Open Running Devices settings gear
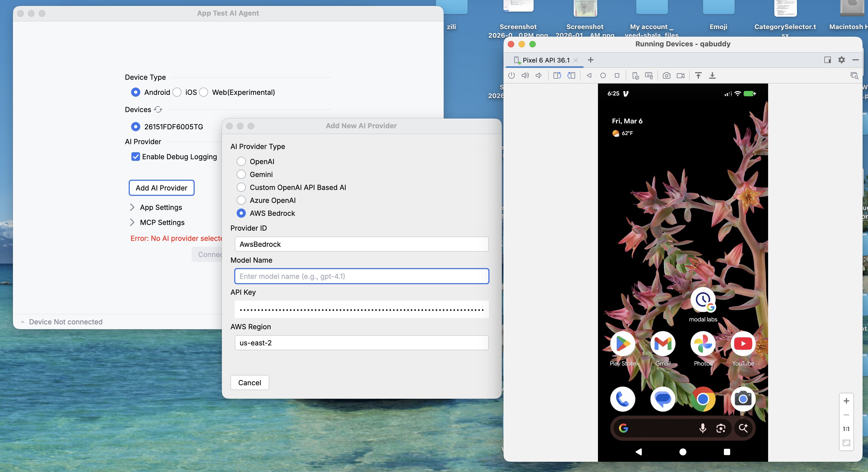Screen dimensions: 868x472 tap(841, 60)
